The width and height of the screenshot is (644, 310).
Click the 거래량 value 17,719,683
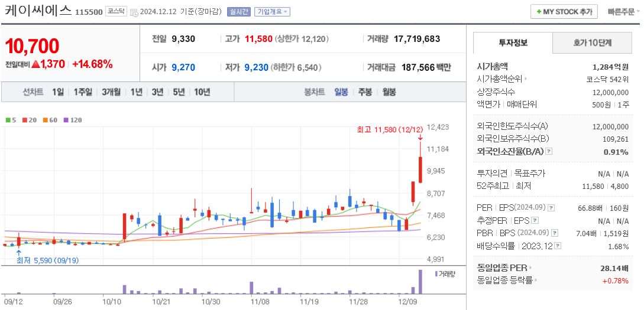tap(417, 39)
